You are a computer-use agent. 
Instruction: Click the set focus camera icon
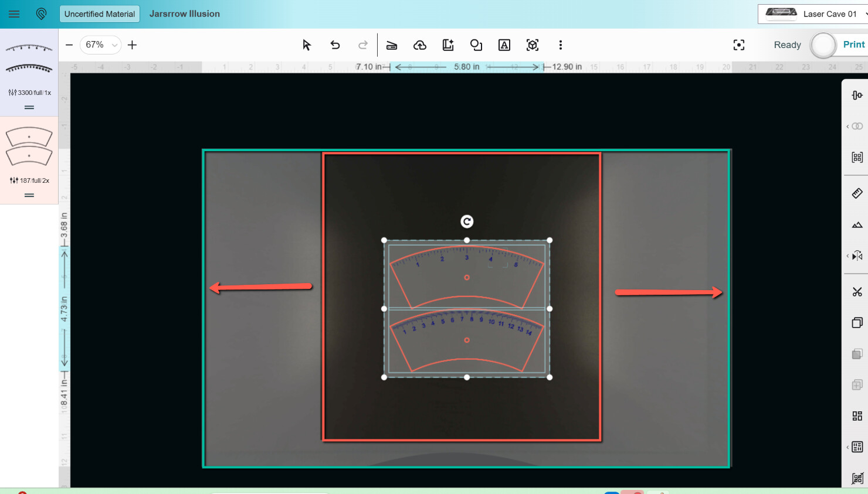[738, 45]
